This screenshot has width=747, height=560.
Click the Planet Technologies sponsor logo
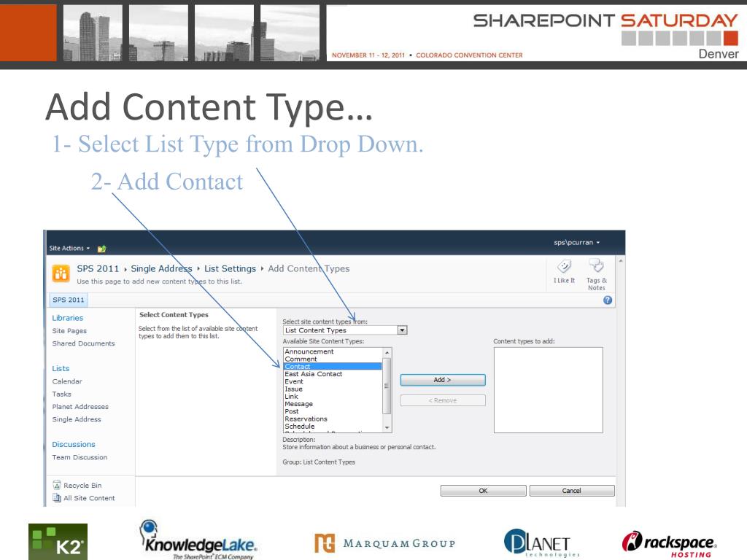coord(542,542)
